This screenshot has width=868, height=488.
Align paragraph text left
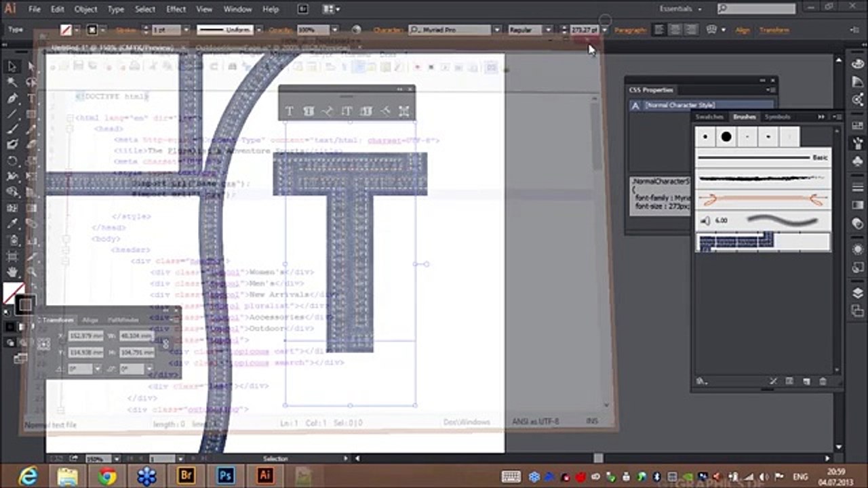click(658, 30)
